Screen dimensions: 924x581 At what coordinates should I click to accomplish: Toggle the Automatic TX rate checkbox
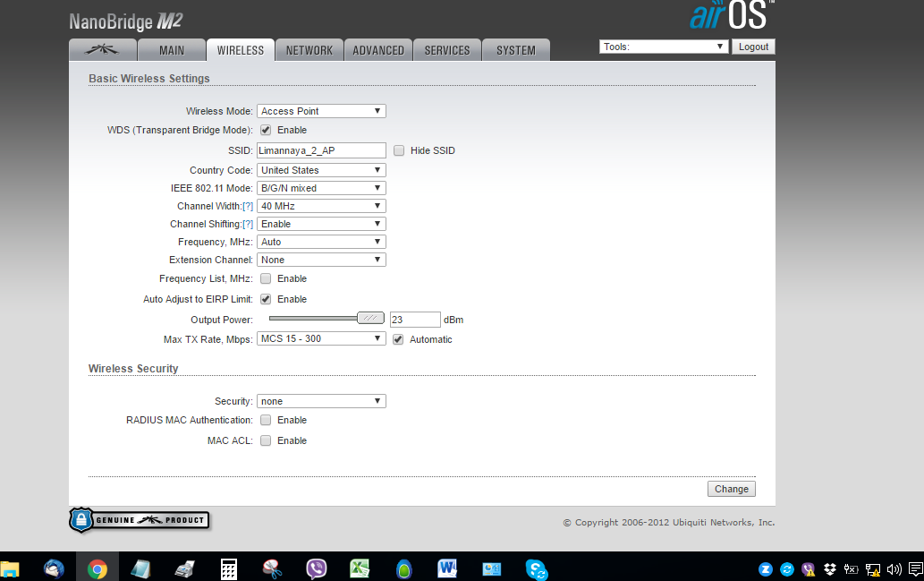[x=398, y=339]
